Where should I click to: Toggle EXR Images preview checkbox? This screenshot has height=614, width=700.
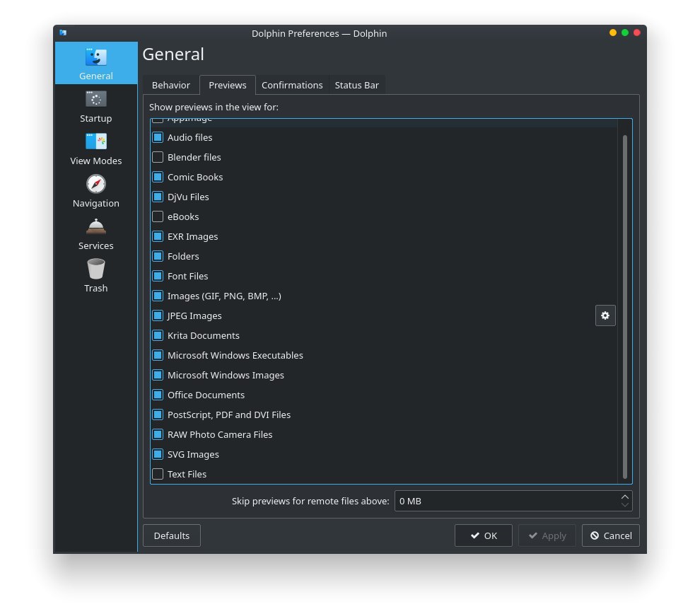158,236
